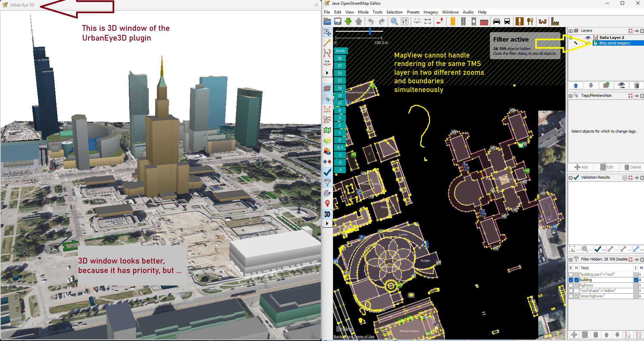This screenshot has width=644, height=341.
Task: Click the delete layer trash icon
Action: (x=636, y=85)
